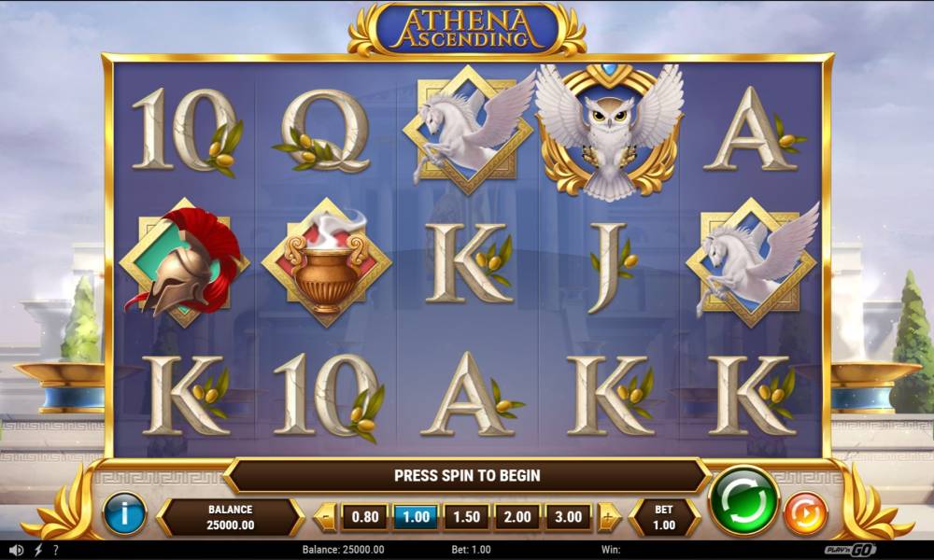Click the Pegasus symbol in the top row
This screenshot has height=560, width=934.
469,130
